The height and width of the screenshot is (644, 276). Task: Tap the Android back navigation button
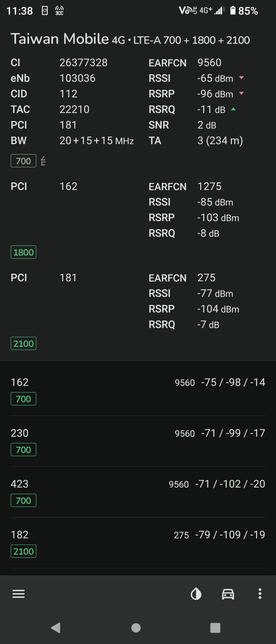(56, 628)
